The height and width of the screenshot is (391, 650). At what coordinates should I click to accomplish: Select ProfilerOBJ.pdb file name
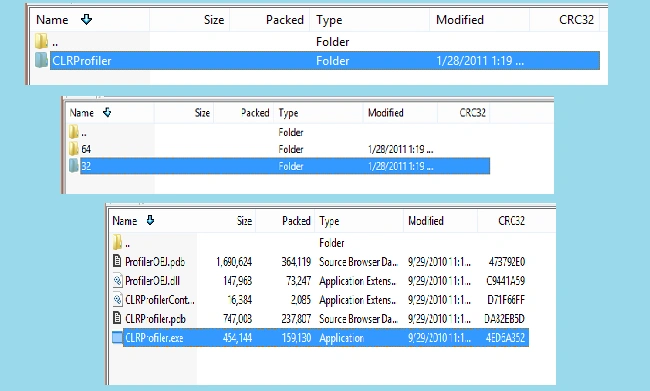(x=155, y=262)
